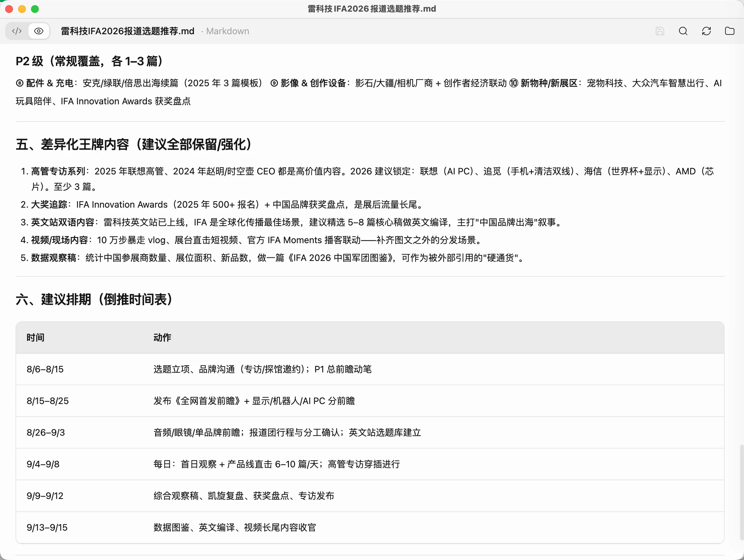744x560 pixels.
Task: Click table cell 9/4–9/8
Action: [43, 464]
